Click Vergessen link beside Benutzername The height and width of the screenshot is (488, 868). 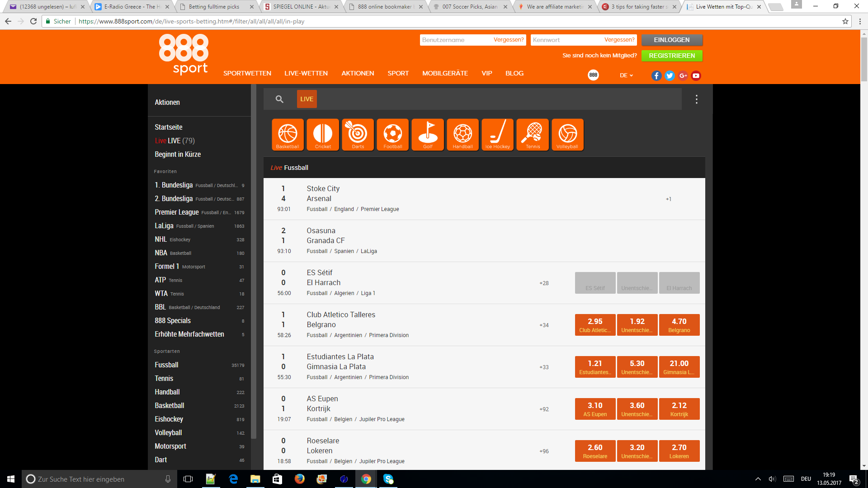coord(509,40)
